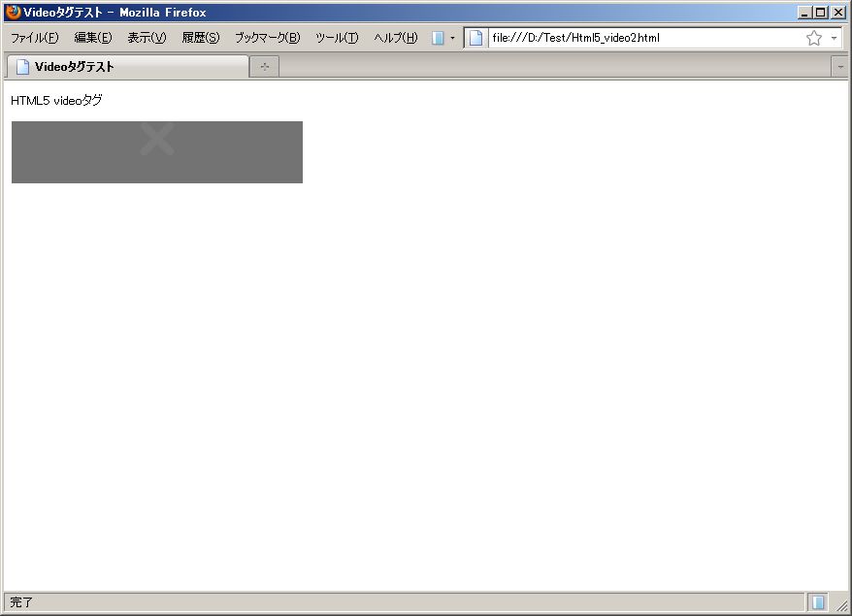Viewport: 852px width, 616px height.
Task: Click the Firefox logo in the title bar
Action: point(13,13)
